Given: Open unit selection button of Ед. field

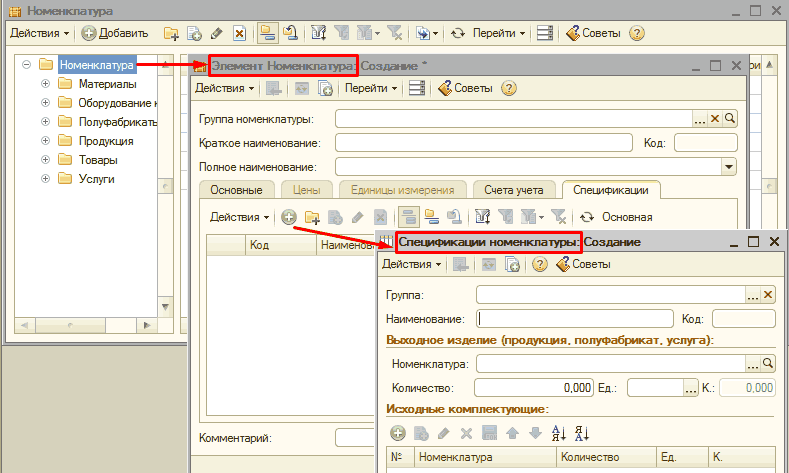Looking at the screenshot, I should tap(690, 388).
